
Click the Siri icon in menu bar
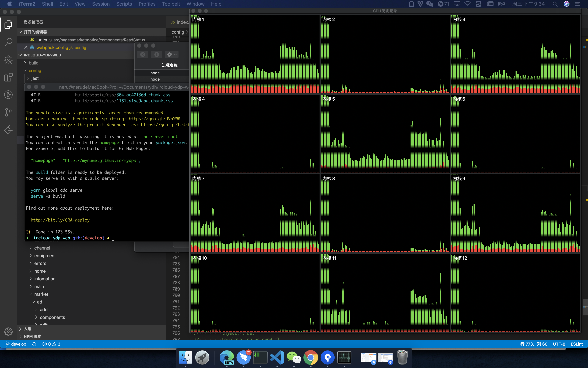pos(566,4)
